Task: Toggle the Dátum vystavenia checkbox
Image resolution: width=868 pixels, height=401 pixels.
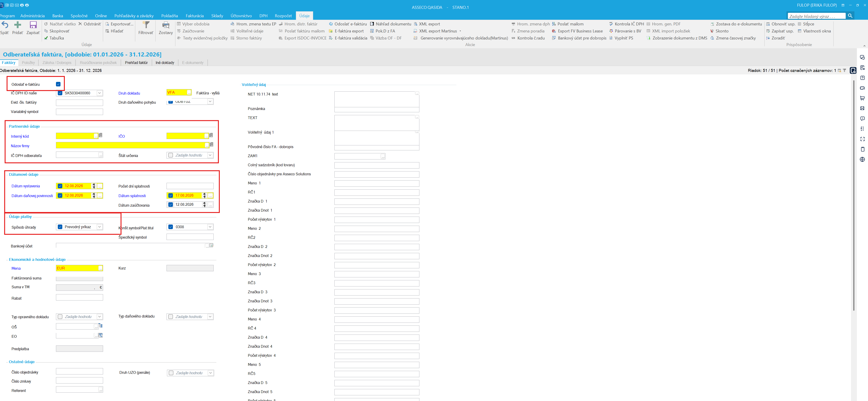Action: (x=60, y=186)
